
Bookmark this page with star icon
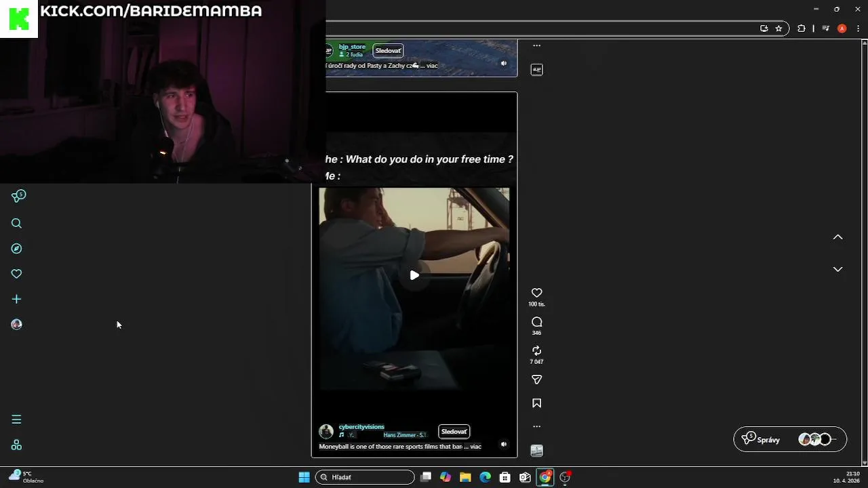(x=778, y=28)
